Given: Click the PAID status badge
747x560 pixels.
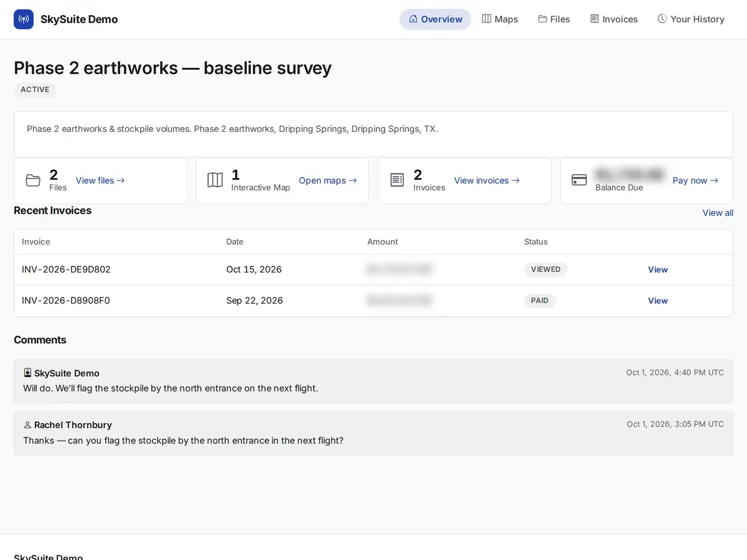Looking at the screenshot, I should [x=540, y=301].
